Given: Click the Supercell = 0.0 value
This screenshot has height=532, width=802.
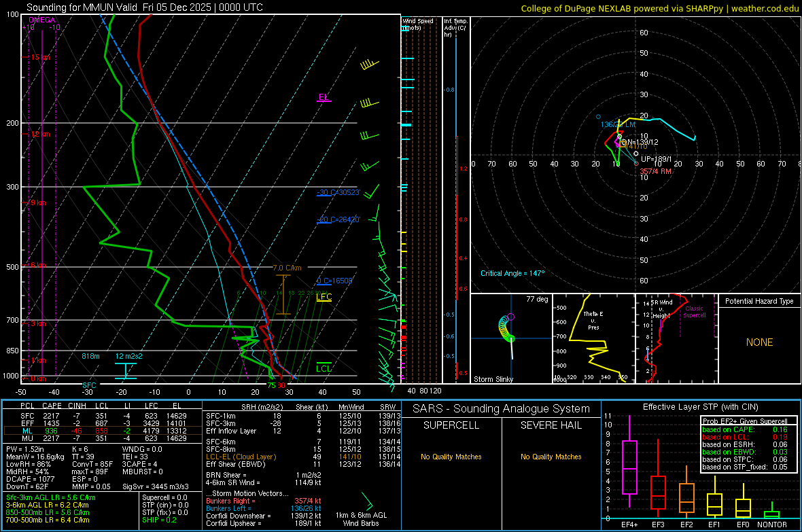Looking at the screenshot, I should coord(164,497).
